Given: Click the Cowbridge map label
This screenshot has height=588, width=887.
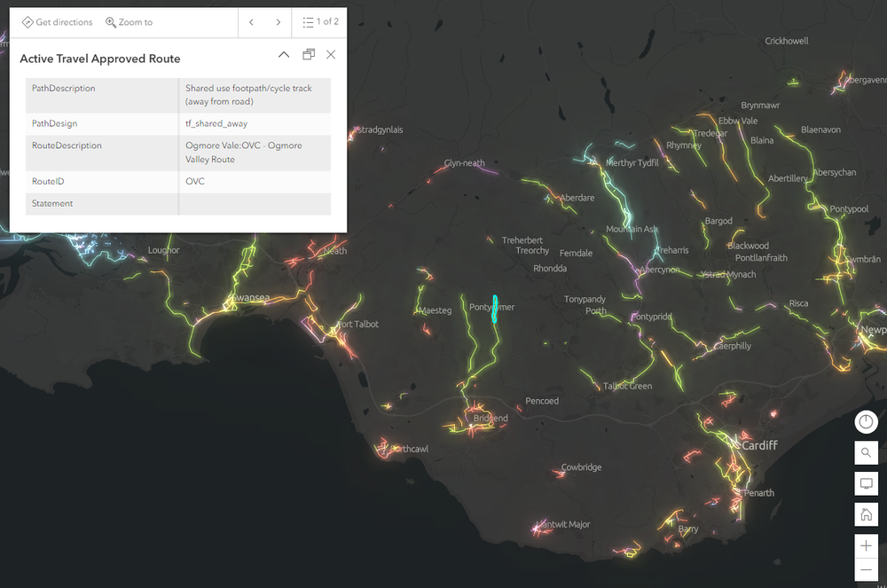Looking at the screenshot, I should [581, 467].
